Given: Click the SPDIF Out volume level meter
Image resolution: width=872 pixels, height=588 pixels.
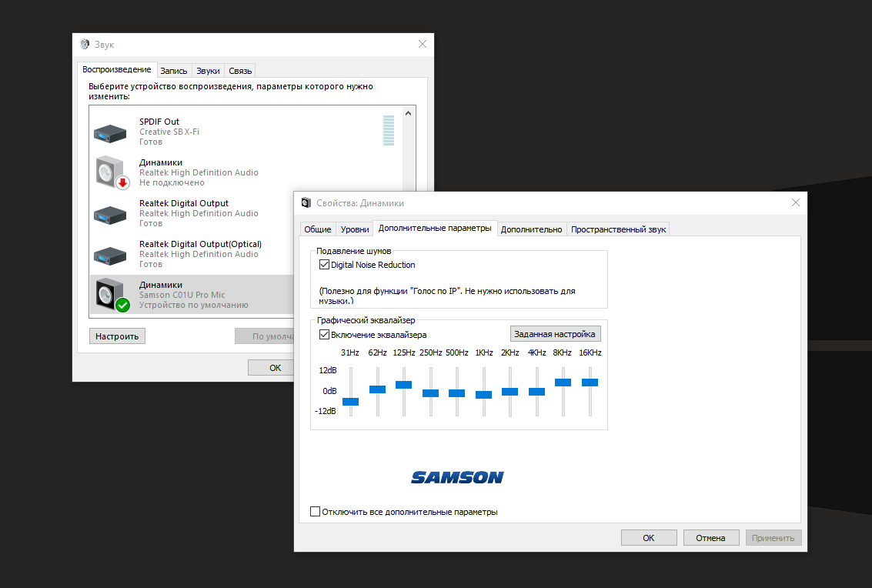Looking at the screenshot, I should click(389, 131).
